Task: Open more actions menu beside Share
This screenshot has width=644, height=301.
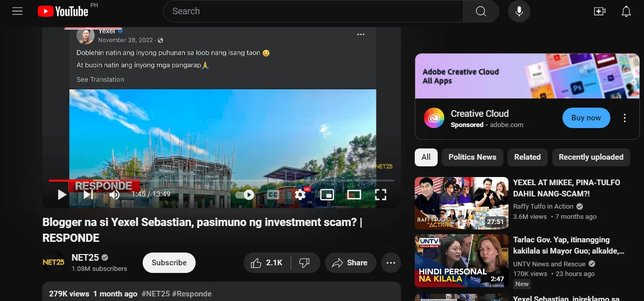Action: [x=391, y=263]
